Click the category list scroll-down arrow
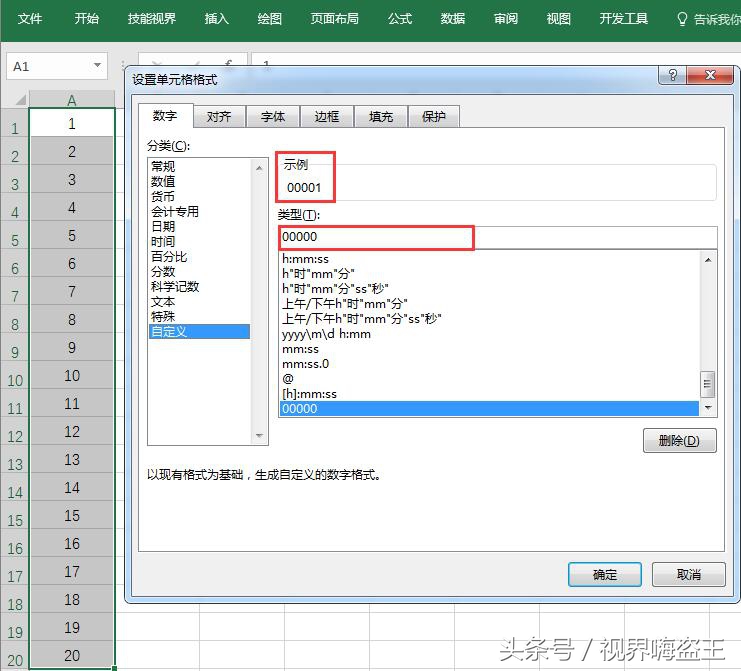The height and width of the screenshot is (671, 741). 259,435
